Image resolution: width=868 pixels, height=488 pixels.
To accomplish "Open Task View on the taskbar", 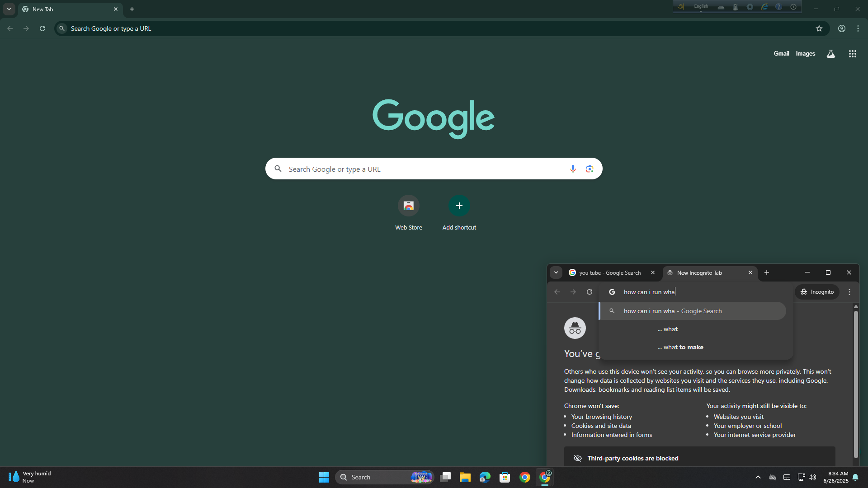I will [x=445, y=477].
